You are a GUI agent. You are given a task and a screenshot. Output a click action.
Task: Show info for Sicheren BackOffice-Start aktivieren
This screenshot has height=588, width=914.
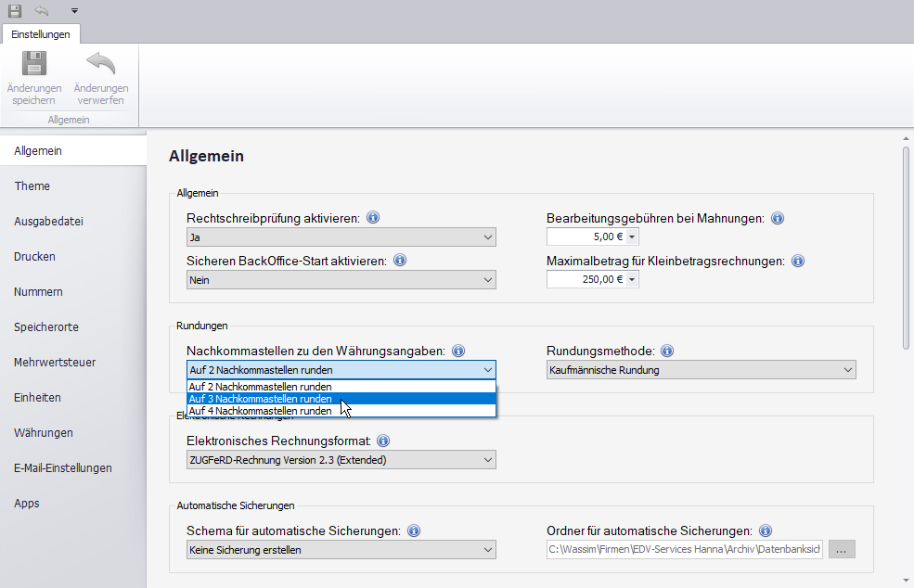pos(400,261)
